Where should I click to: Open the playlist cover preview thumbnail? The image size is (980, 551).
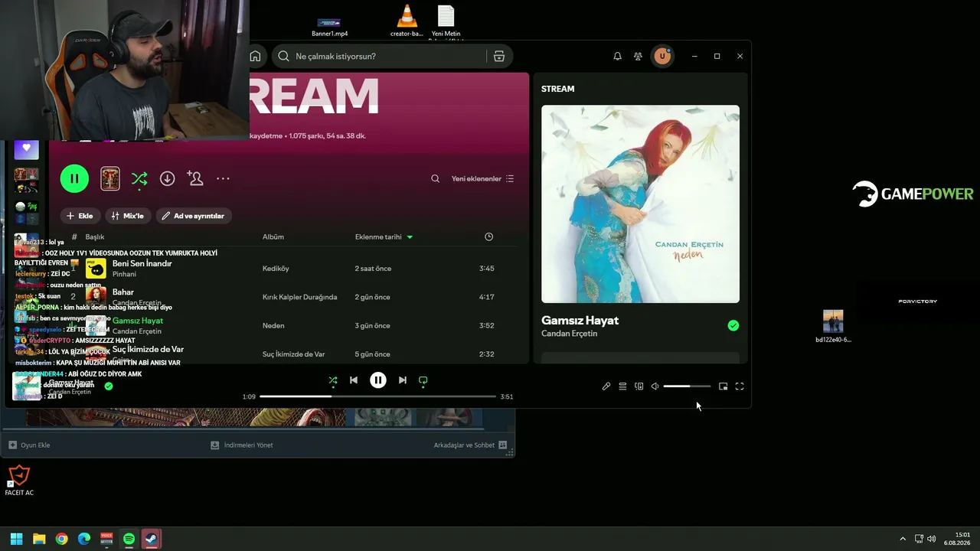[x=110, y=178]
